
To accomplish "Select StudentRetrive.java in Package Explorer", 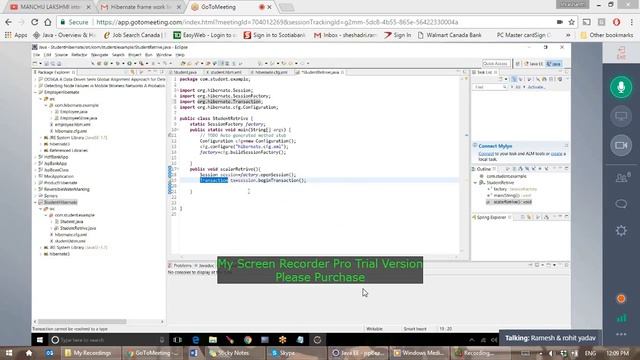I will click(78, 228).
